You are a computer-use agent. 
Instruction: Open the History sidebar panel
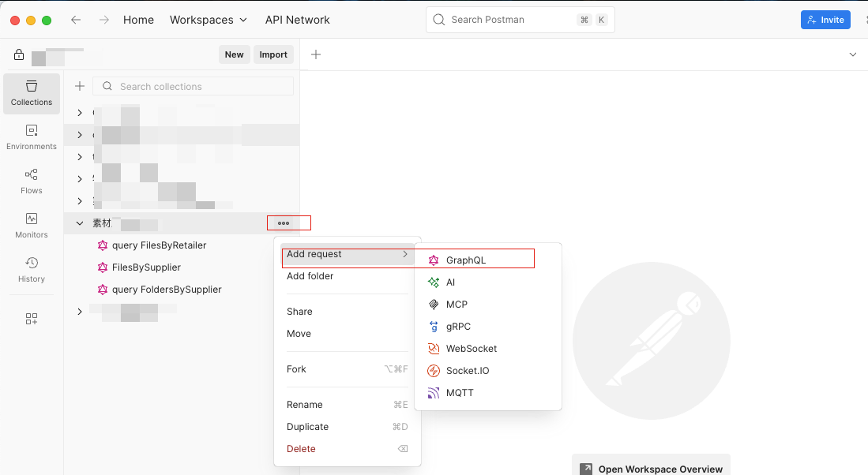click(32, 271)
